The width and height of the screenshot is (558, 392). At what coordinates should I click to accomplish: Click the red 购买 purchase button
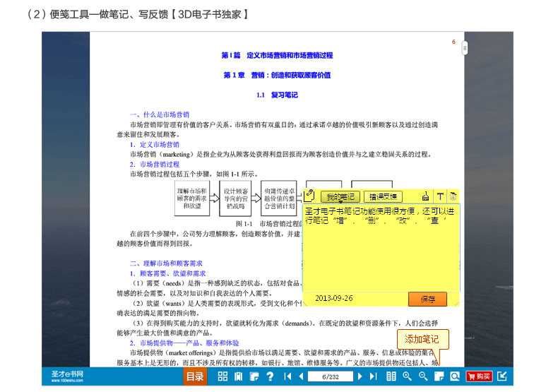(479, 376)
